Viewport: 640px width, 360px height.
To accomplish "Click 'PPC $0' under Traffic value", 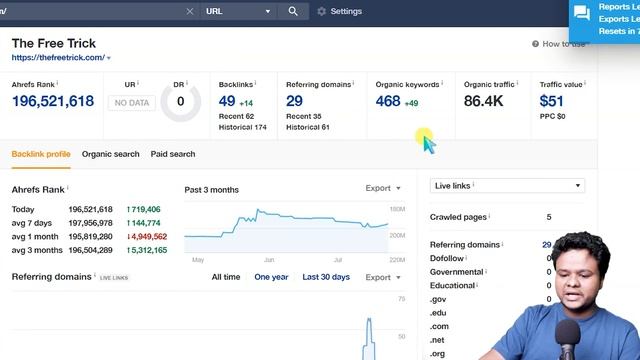I will pos(552,116).
